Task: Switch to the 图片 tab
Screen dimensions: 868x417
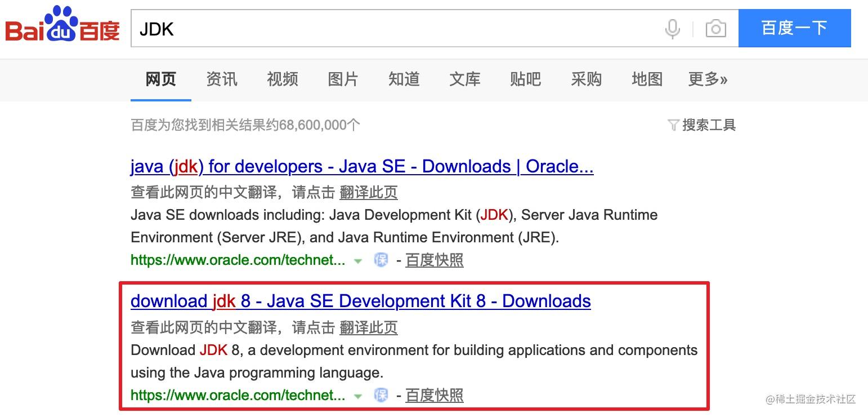Action: click(x=343, y=79)
